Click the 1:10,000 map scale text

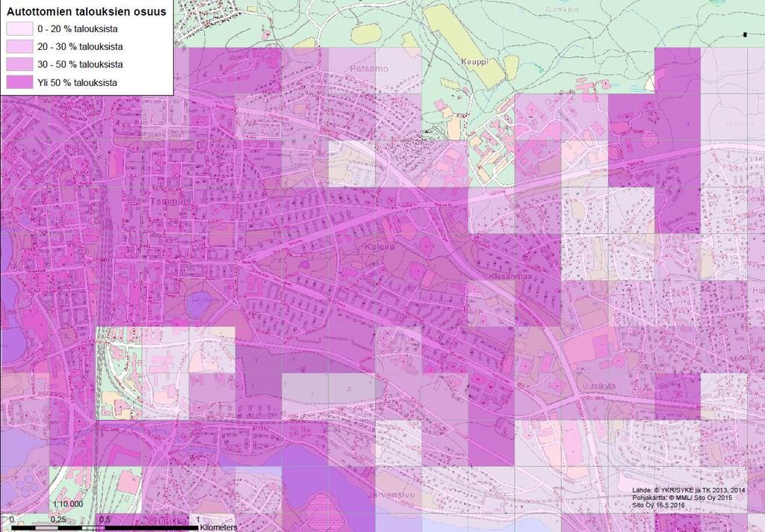[67, 504]
